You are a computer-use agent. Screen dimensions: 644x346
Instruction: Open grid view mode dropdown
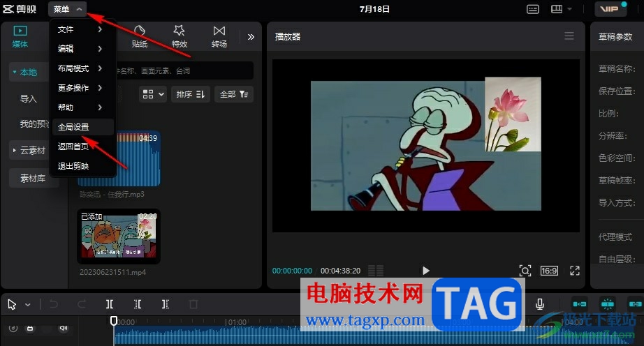click(x=153, y=94)
